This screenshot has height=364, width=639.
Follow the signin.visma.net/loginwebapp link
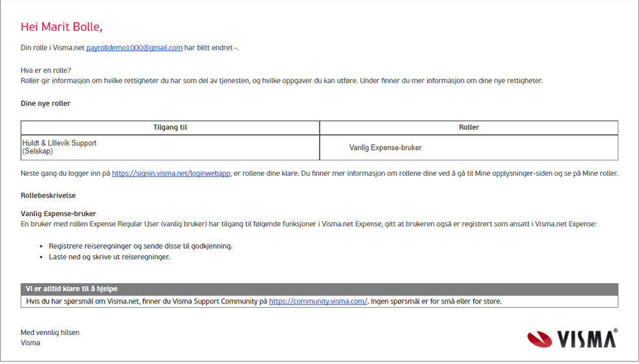pos(171,173)
